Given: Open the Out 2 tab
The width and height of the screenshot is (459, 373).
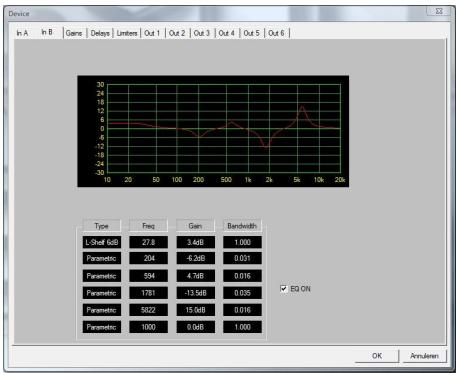Looking at the screenshot, I should tap(177, 33).
